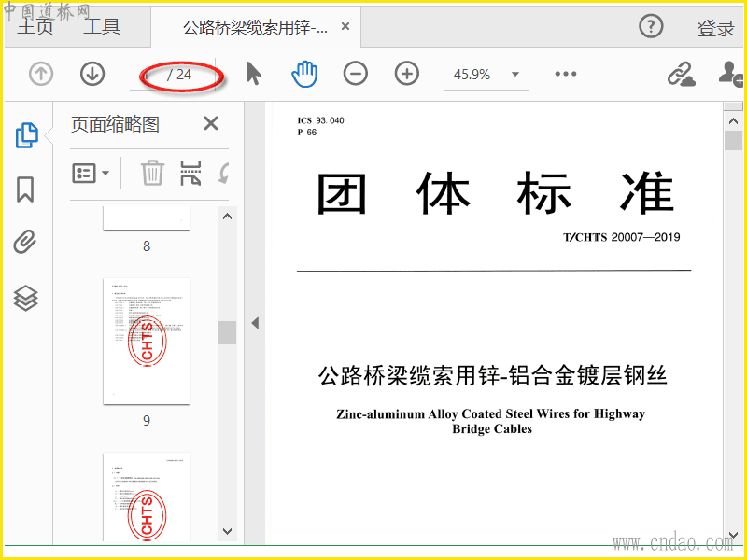Switch to the 主页 tab
The width and height of the screenshot is (747, 560).
[x=35, y=27]
